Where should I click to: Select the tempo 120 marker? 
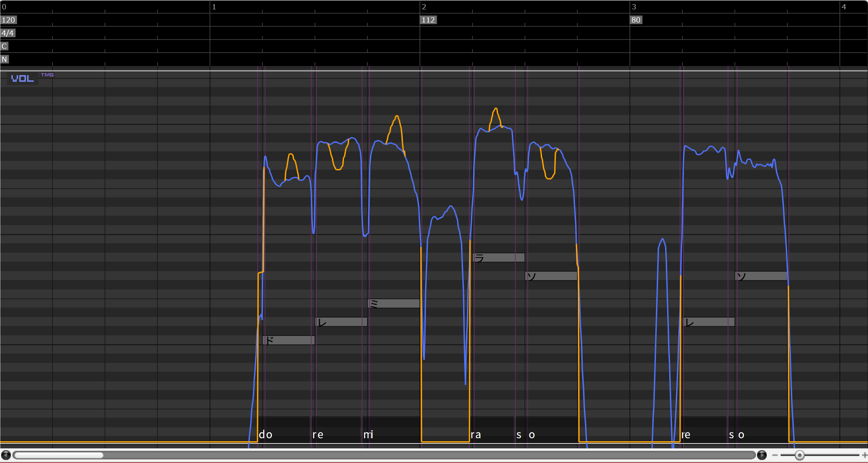tap(8, 20)
